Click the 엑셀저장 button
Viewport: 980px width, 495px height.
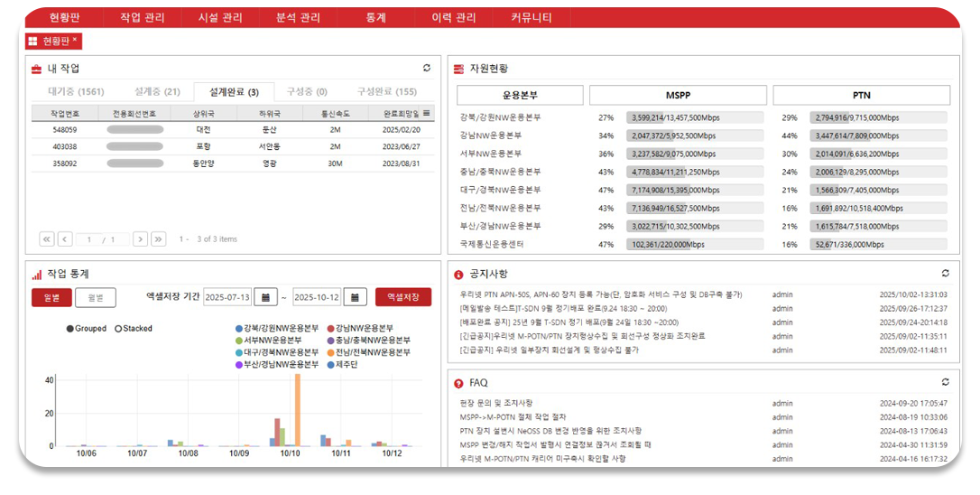click(x=403, y=297)
